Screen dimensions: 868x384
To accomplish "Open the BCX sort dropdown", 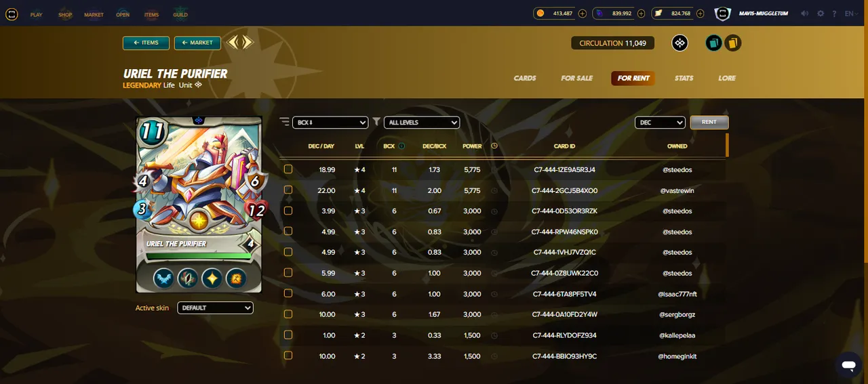I will [x=330, y=123].
